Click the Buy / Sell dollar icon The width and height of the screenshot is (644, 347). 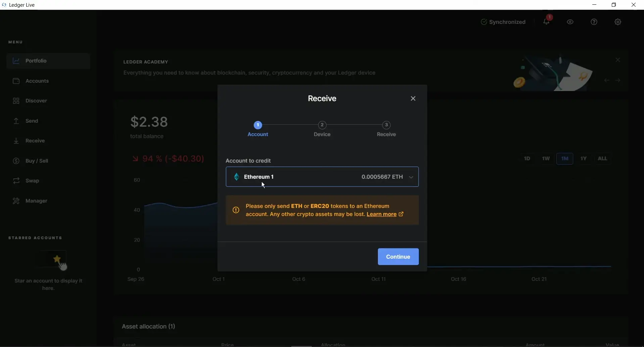pos(16,161)
